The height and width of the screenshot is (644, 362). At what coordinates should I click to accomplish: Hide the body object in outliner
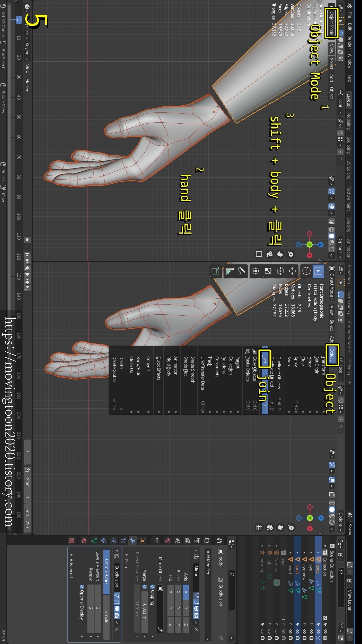(x=318, y=631)
